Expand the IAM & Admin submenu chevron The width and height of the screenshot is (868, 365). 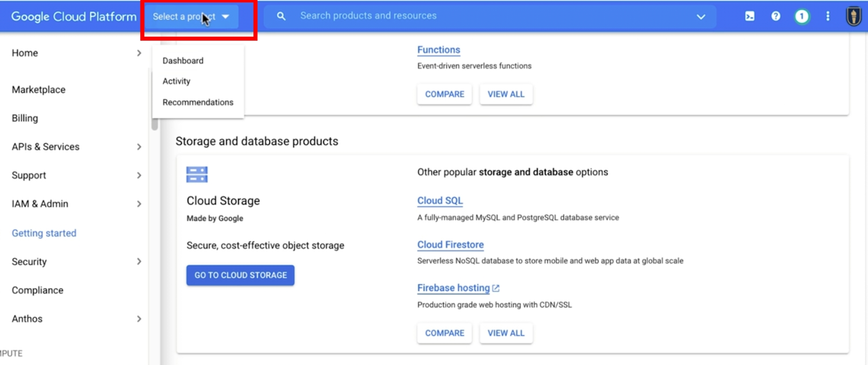(139, 204)
